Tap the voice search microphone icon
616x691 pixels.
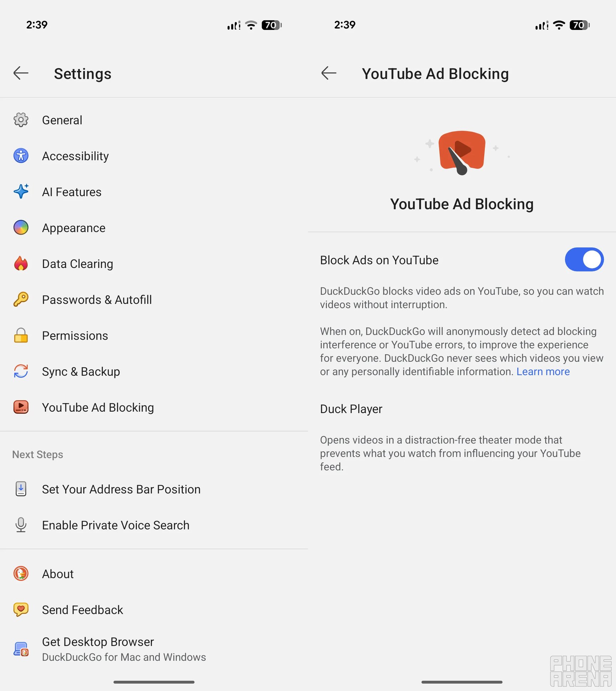point(21,525)
